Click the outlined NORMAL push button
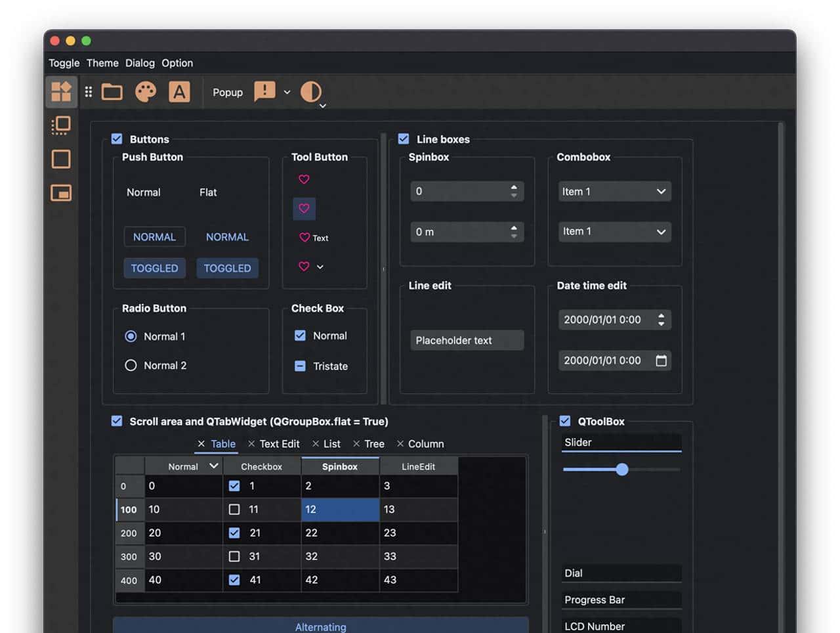Viewport: 840px width, 633px height. (x=154, y=237)
